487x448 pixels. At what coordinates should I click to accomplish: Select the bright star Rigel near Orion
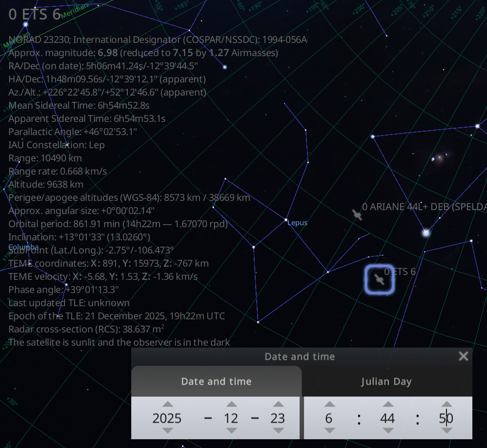point(426,233)
